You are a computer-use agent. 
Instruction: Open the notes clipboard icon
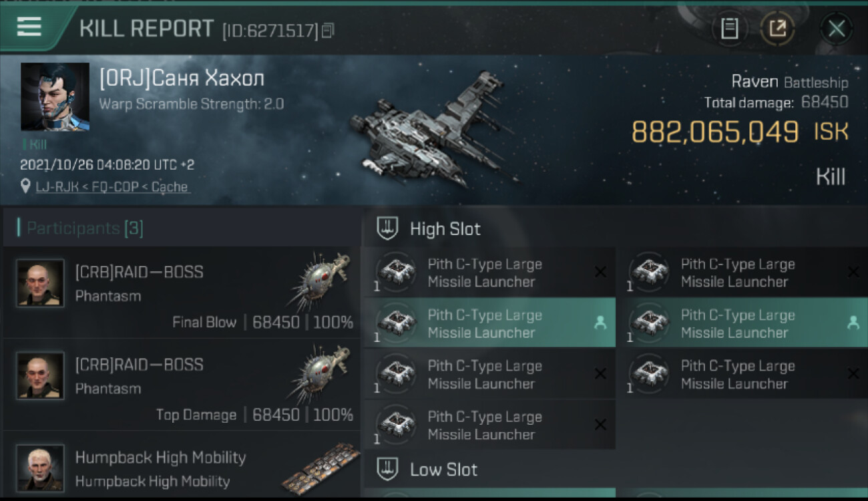click(x=729, y=29)
